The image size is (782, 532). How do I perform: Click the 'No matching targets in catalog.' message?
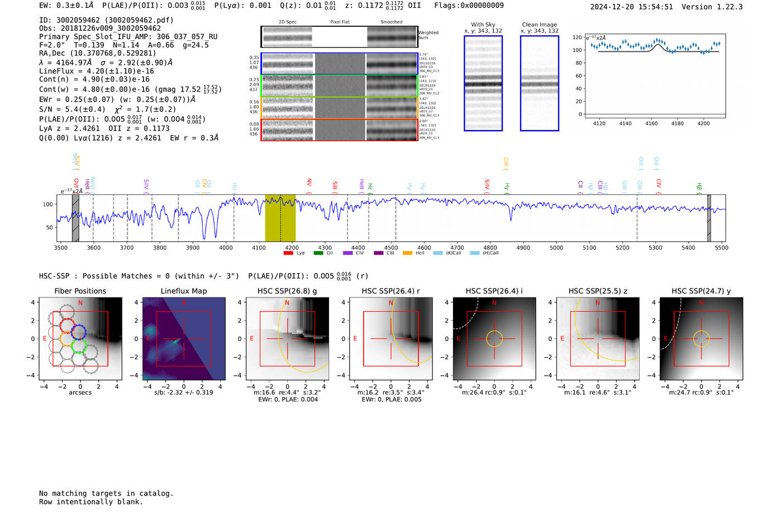pos(106,493)
